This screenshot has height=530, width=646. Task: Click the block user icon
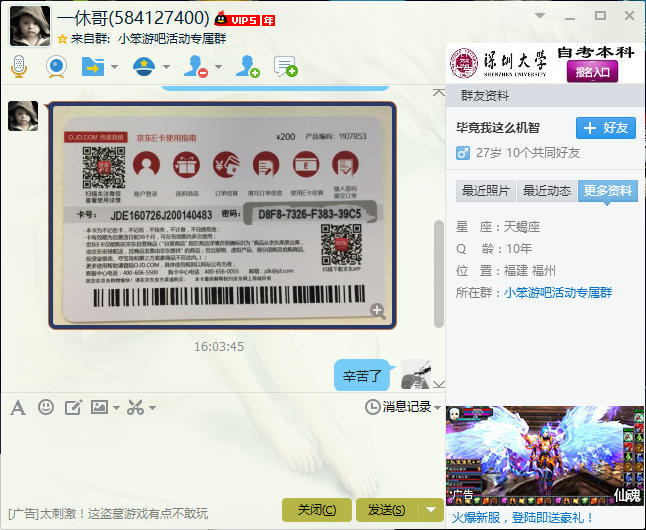pyautogui.click(x=196, y=66)
